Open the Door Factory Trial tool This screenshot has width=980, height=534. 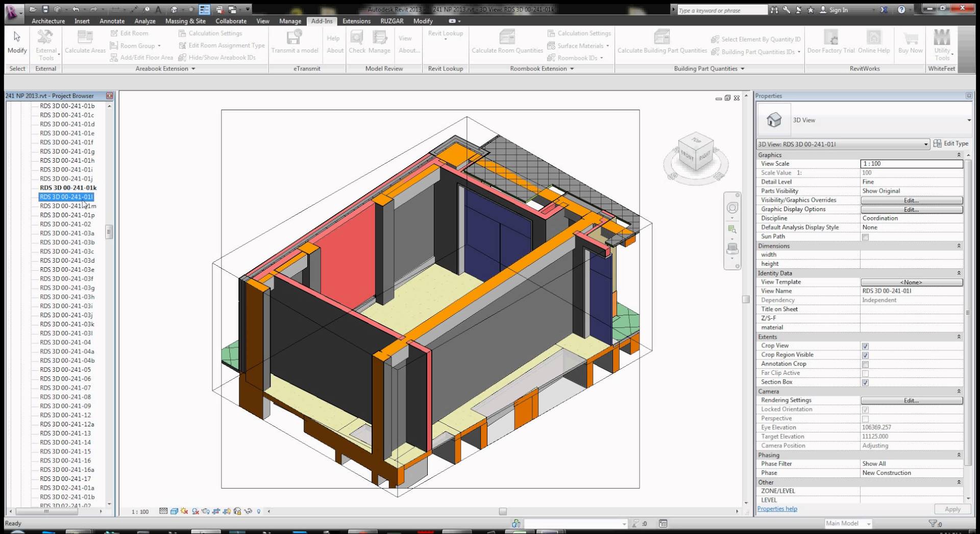pyautogui.click(x=830, y=42)
